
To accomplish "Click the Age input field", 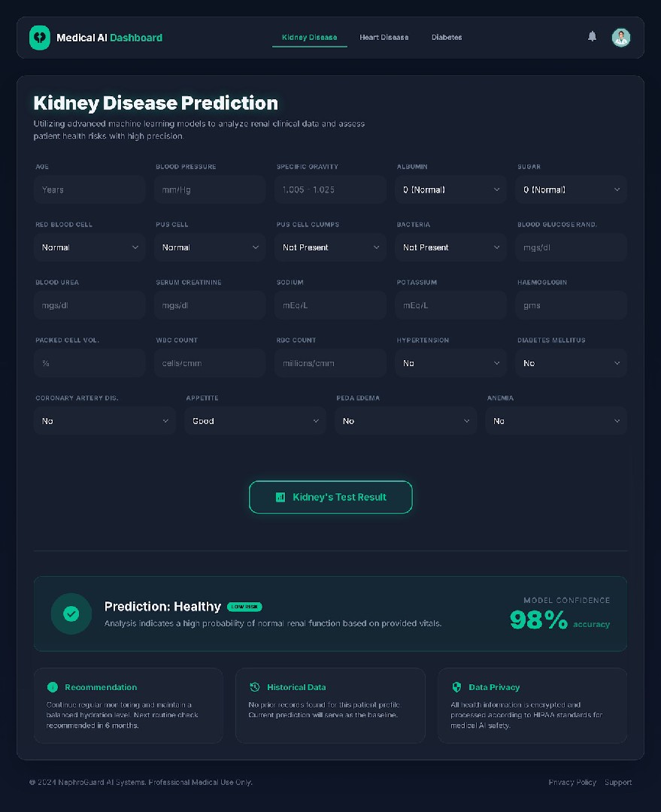I will tap(89, 189).
